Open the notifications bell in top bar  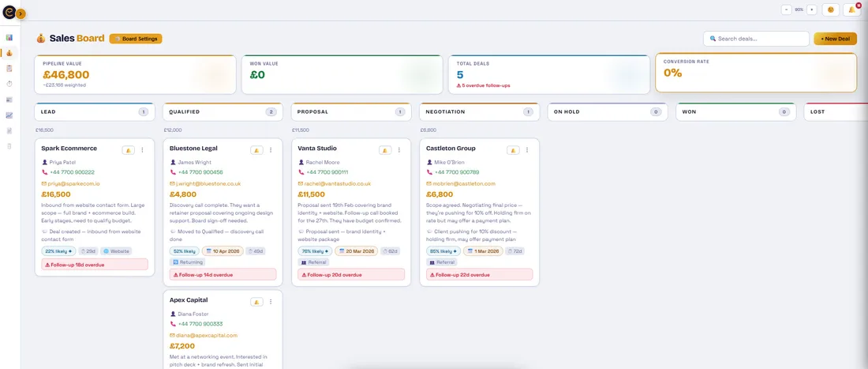[x=852, y=9]
